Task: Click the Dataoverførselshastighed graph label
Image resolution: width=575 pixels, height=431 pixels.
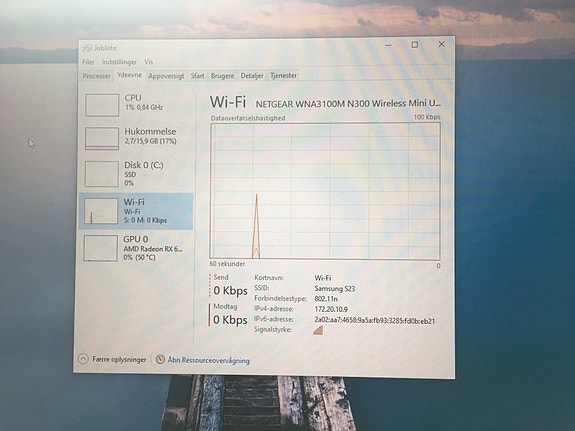Action: coord(248,118)
